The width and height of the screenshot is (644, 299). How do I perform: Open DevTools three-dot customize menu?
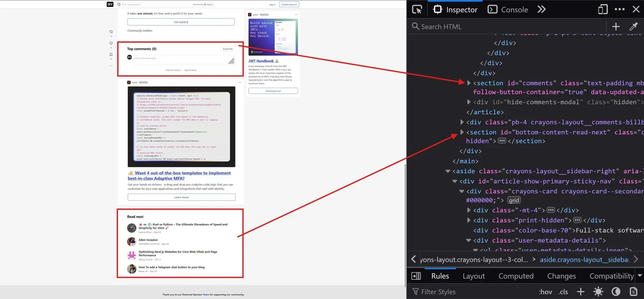[620, 9]
